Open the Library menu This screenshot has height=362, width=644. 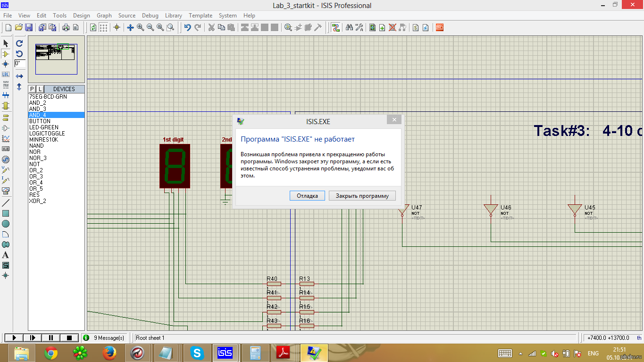pos(174,16)
